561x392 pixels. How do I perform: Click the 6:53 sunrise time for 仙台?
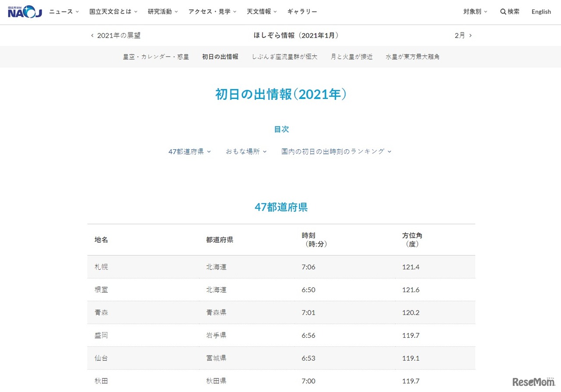tap(309, 358)
